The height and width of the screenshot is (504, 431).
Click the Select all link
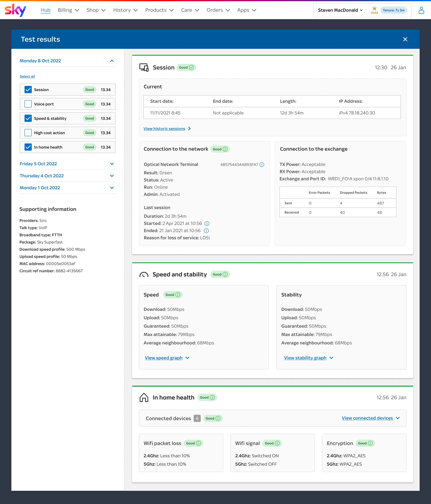(x=27, y=76)
